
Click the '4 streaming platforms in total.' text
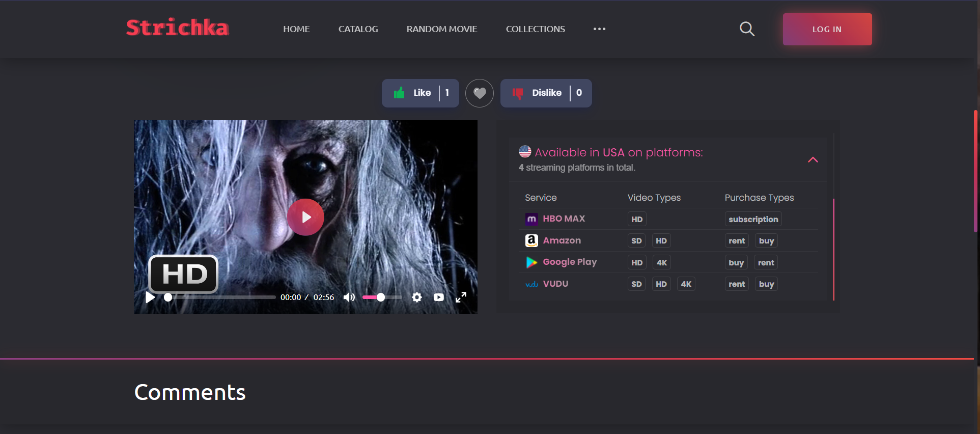(577, 168)
